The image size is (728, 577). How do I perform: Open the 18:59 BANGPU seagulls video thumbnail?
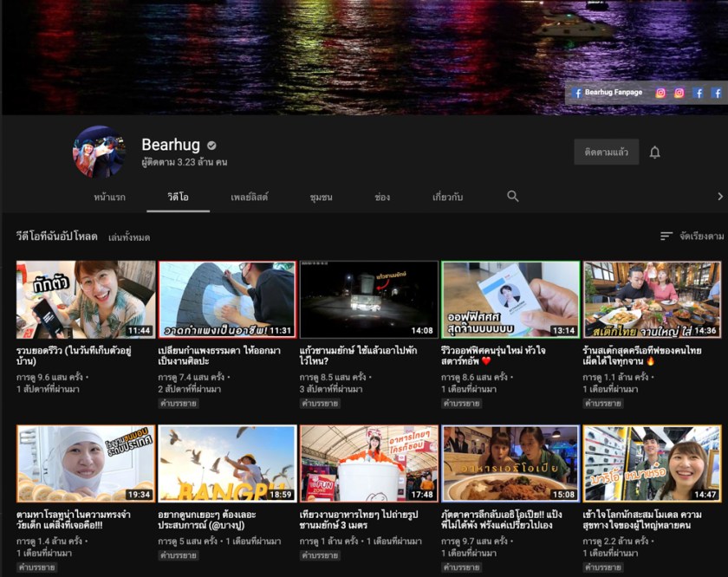pyautogui.click(x=227, y=463)
